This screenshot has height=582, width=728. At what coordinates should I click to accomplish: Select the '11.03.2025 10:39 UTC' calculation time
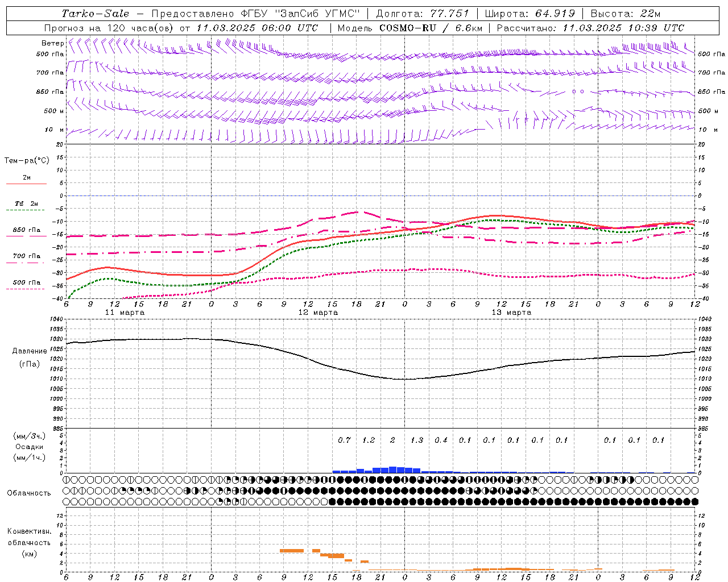(623, 28)
